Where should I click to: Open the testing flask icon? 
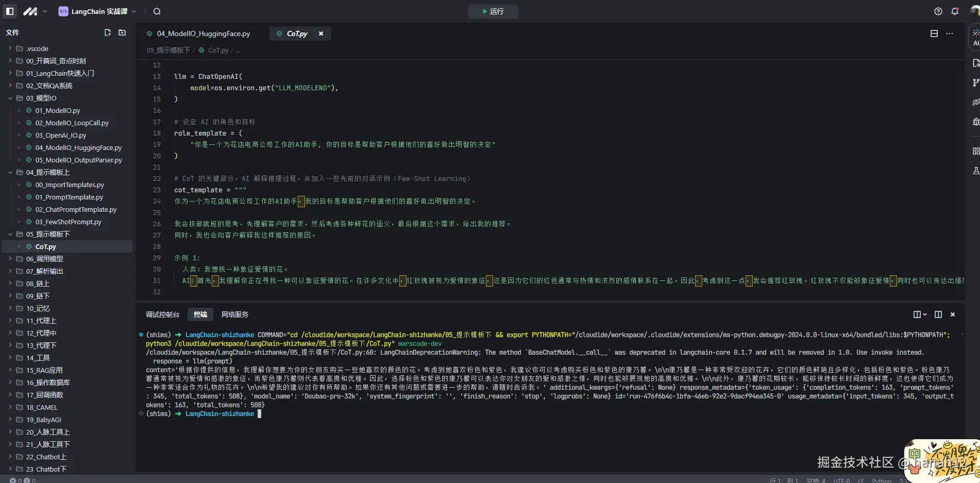click(975, 171)
